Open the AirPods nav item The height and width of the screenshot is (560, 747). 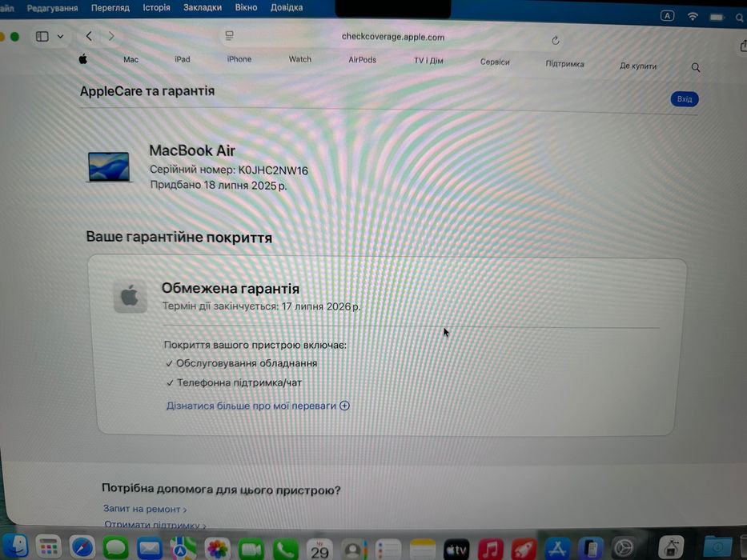pyautogui.click(x=362, y=59)
